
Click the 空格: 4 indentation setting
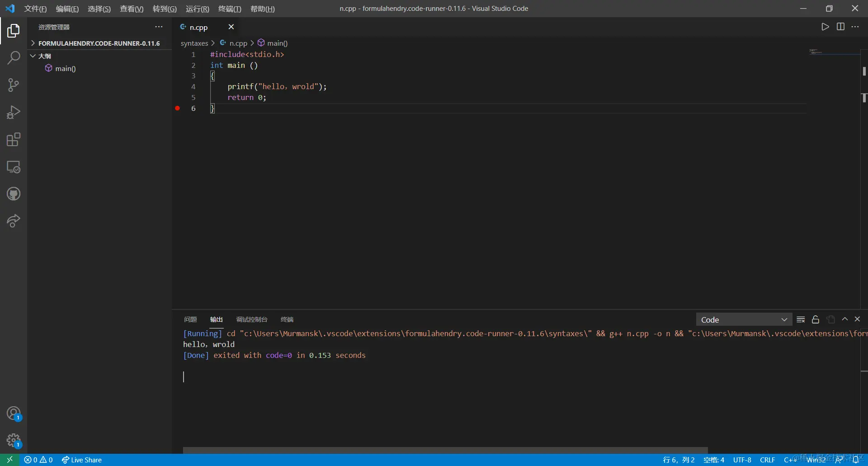coord(714,460)
